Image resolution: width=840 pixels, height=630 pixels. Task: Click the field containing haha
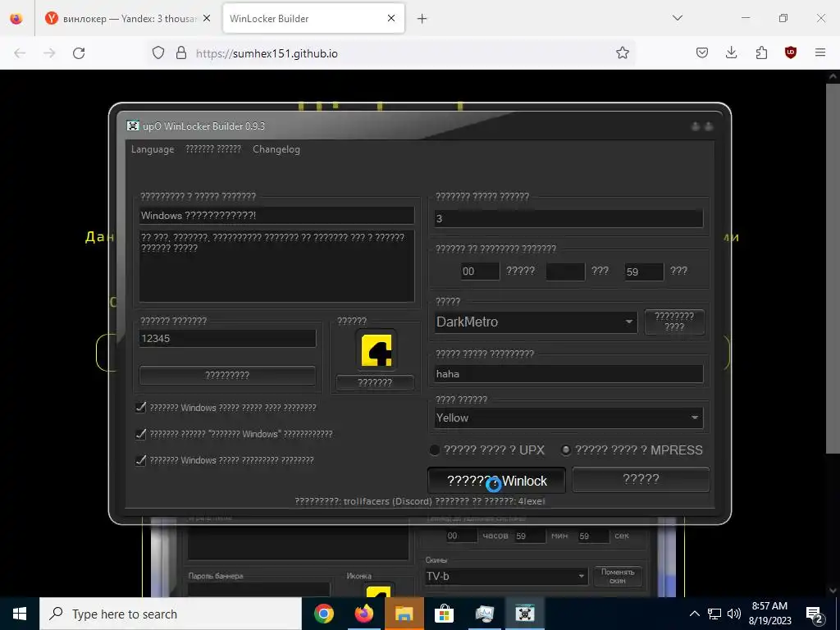click(568, 374)
